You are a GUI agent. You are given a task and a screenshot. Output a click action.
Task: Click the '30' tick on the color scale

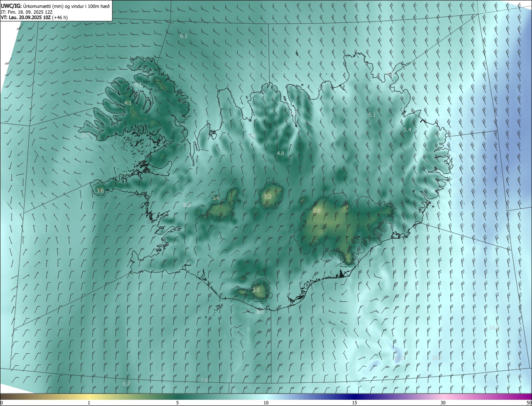click(x=443, y=403)
